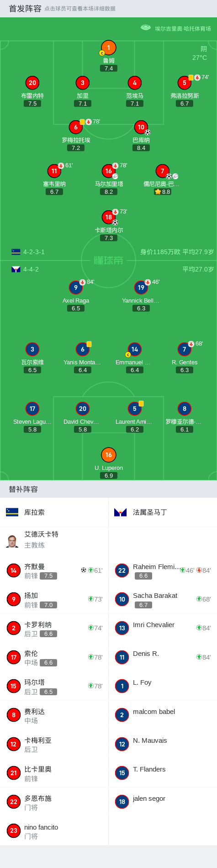Image resolution: width=217 pixels, height=868 pixels.
Task: Open the 8.8 star rating badge
Action: 163,192
